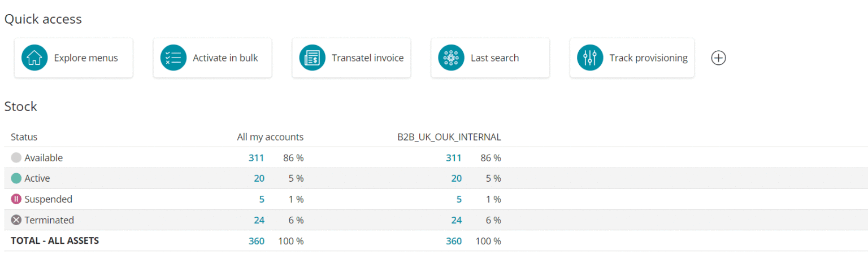Screen dimensions: 868x268
Task: Click the All my accounts column header
Action: (270, 137)
